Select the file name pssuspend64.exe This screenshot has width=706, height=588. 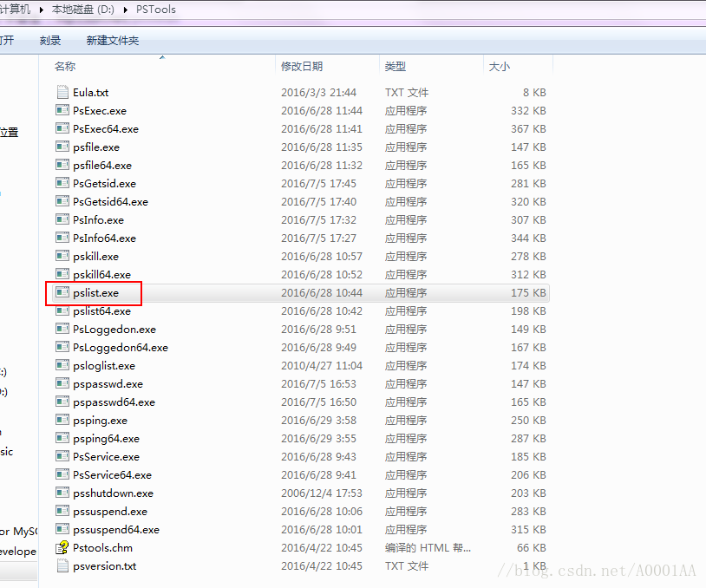(x=116, y=530)
